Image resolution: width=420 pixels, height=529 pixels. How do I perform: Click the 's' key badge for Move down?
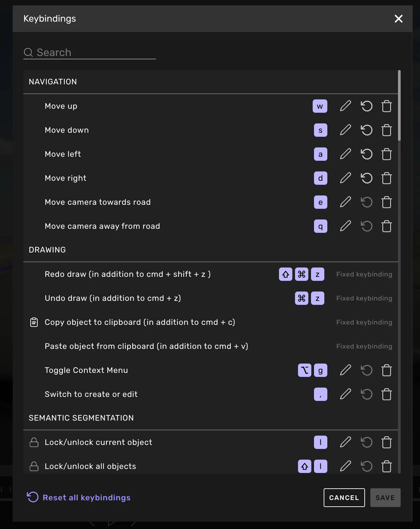pos(321,130)
